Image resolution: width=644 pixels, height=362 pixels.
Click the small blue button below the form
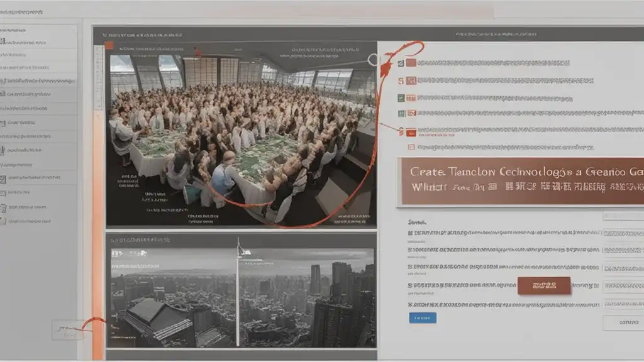point(423,318)
